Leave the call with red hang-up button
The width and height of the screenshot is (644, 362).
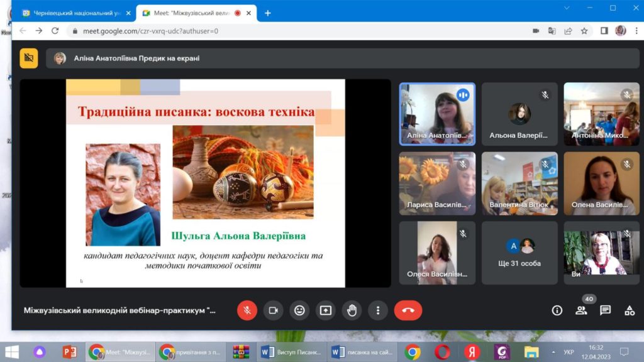pyautogui.click(x=408, y=310)
